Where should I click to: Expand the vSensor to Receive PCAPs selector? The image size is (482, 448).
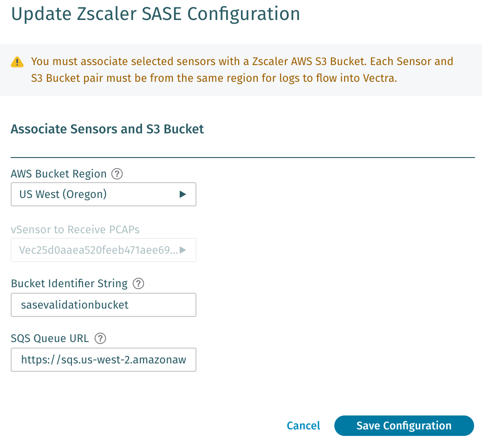(x=103, y=250)
